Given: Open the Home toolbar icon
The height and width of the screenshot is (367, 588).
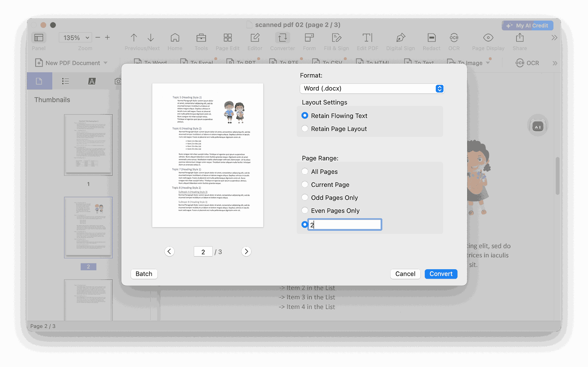Looking at the screenshot, I should click(x=175, y=37).
